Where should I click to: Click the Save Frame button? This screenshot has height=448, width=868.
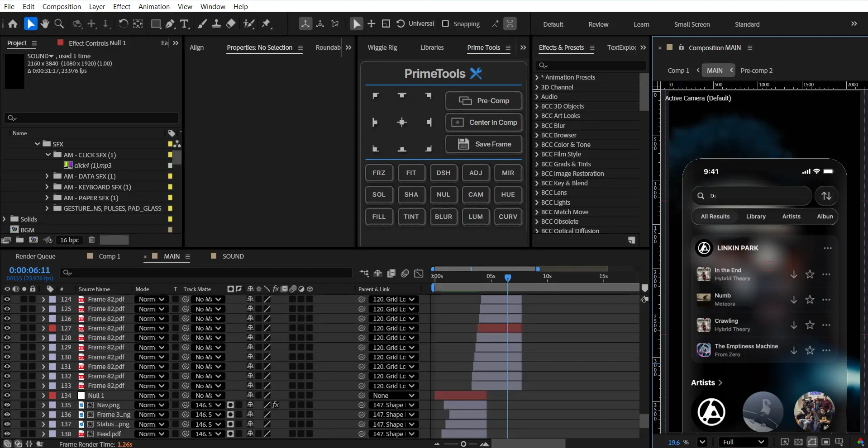[484, 144]
